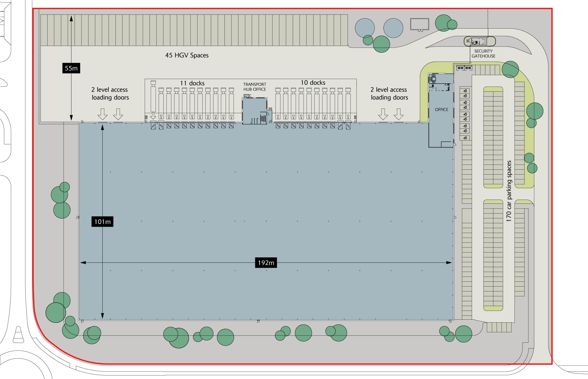This screenshot has width=588, height=379.
Task: Click the 192m dimension label
Action: click(x=266, y=263)
